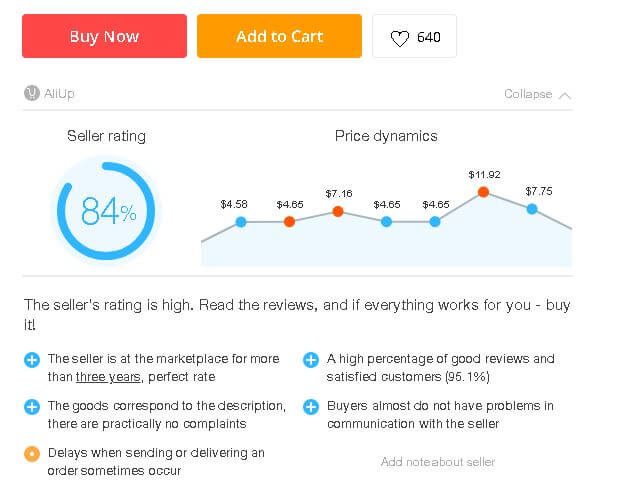The image size is (633, 490).
Task: Click the 640 wishlist count
Action: [429, 38]
